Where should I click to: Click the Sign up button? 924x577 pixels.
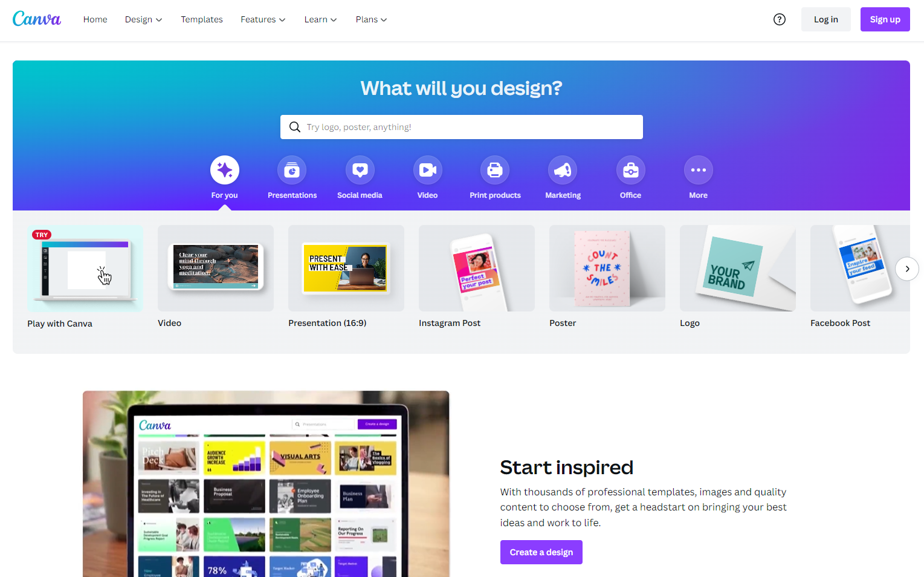tap(885, 19)
